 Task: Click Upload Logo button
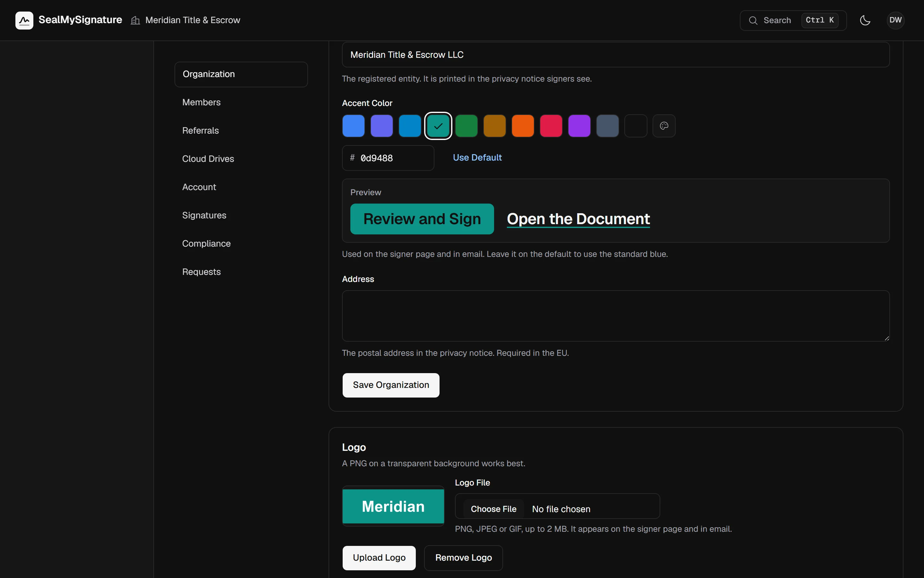pos(379,558)
